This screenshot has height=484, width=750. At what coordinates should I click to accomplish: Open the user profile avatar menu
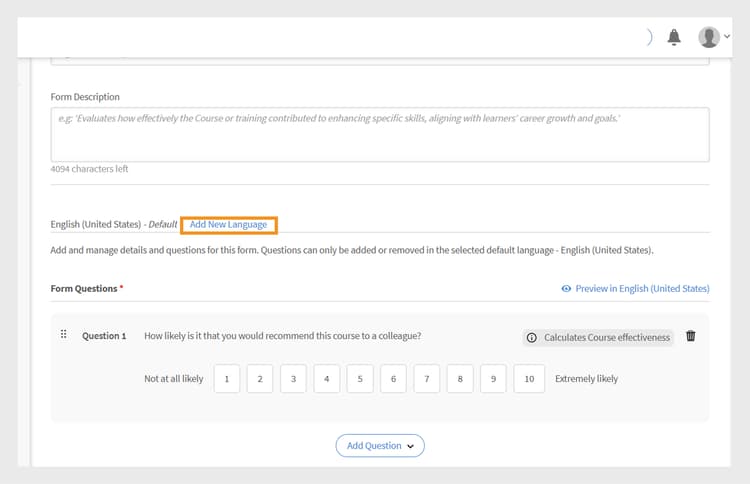[709, 37]
